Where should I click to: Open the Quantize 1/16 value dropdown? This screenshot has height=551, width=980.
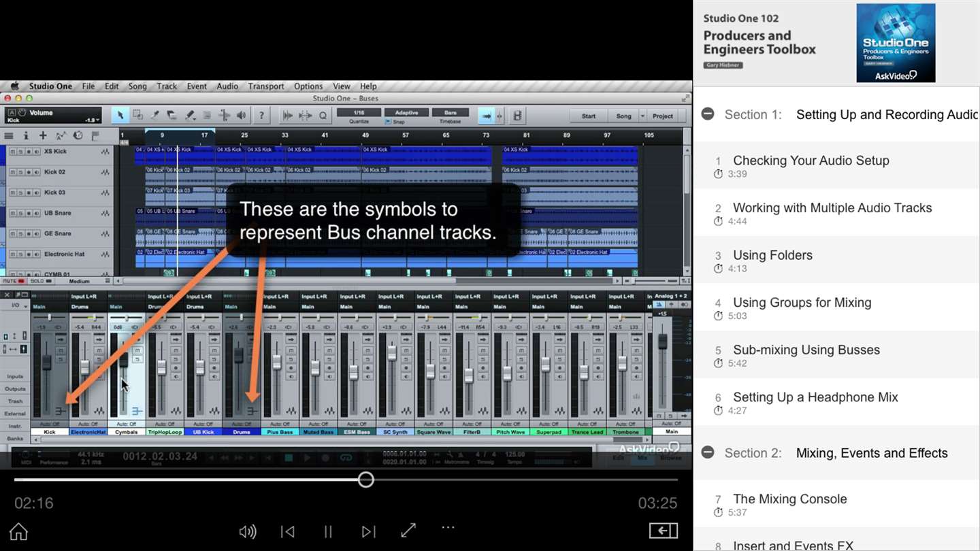coord(359,112)
